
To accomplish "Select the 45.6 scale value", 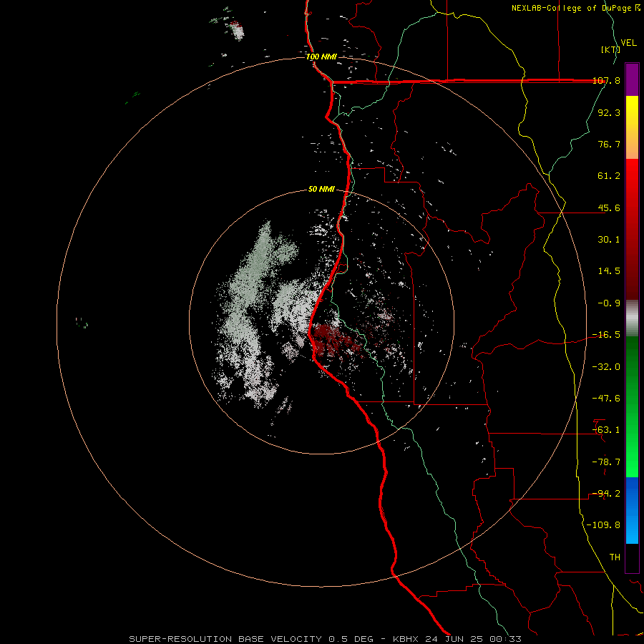I will tap(609, 208).
